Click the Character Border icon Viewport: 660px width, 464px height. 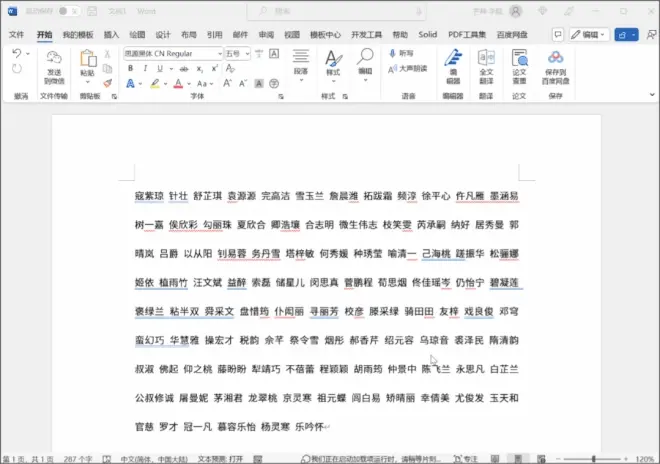(x=274, y=53)
